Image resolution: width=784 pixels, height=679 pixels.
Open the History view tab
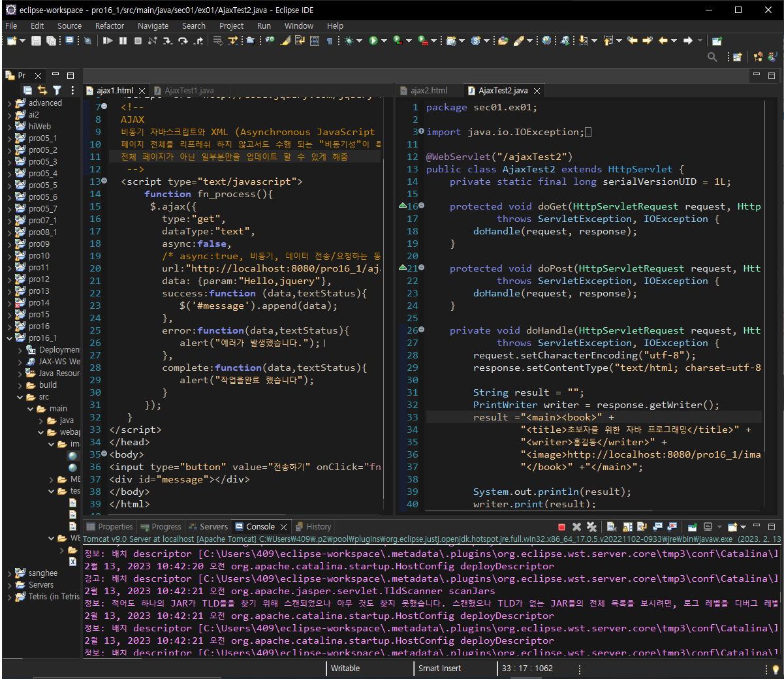tap(313, 527)
